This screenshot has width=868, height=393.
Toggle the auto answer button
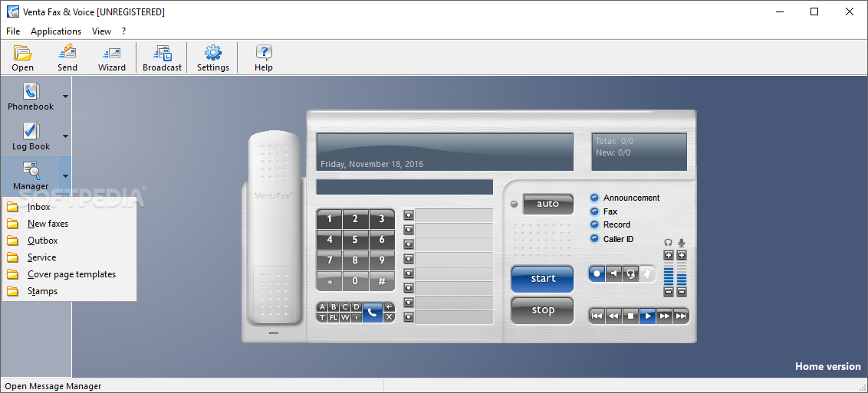tap(548, 204)
